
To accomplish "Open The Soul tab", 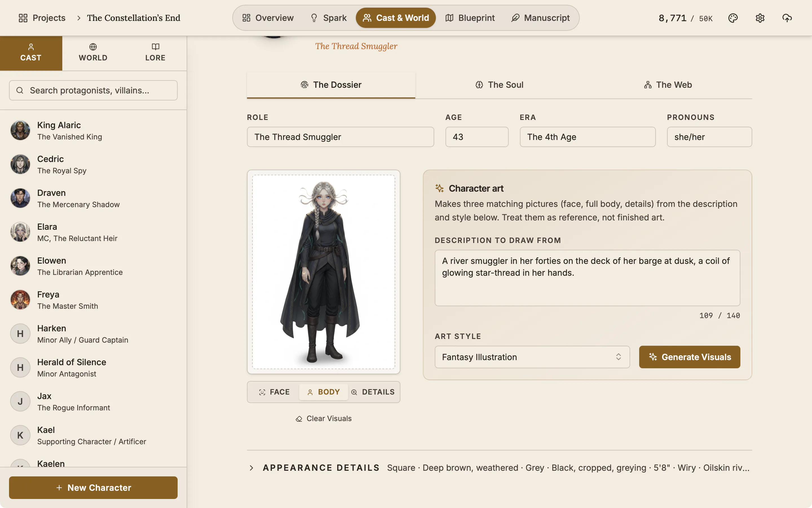I will 499,85.
